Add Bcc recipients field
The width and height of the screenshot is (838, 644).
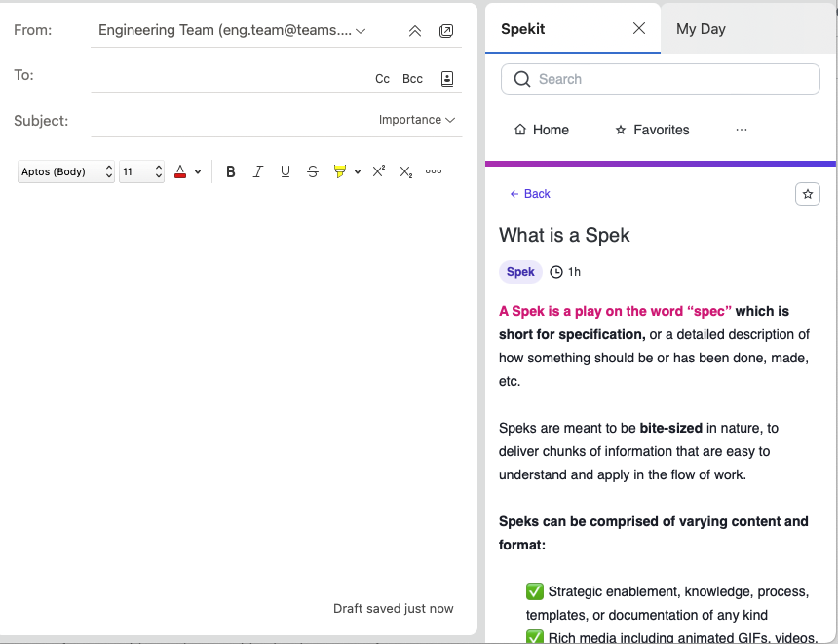[x=412, y=79]
